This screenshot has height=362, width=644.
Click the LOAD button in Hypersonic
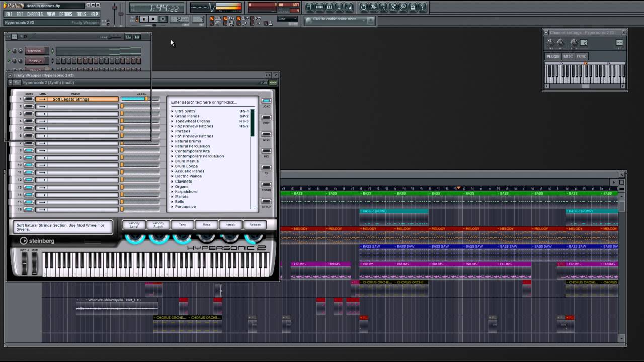(266, 101)
